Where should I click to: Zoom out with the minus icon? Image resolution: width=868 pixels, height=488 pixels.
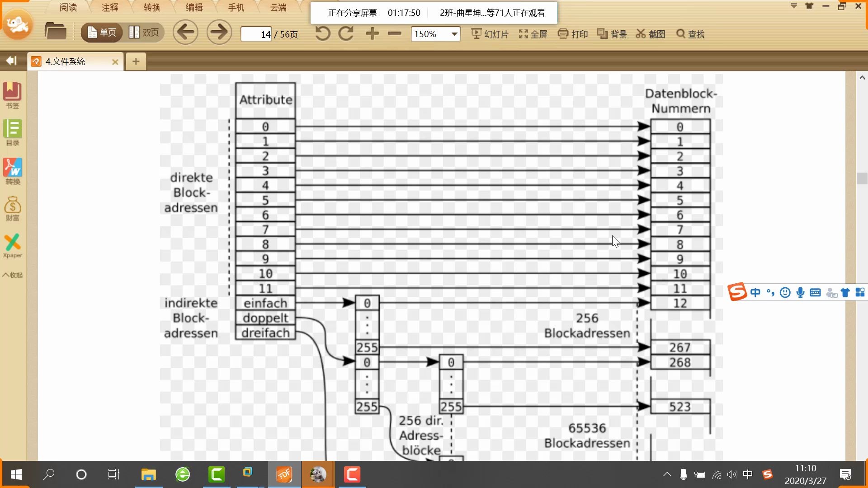click(x=394, y=33)
